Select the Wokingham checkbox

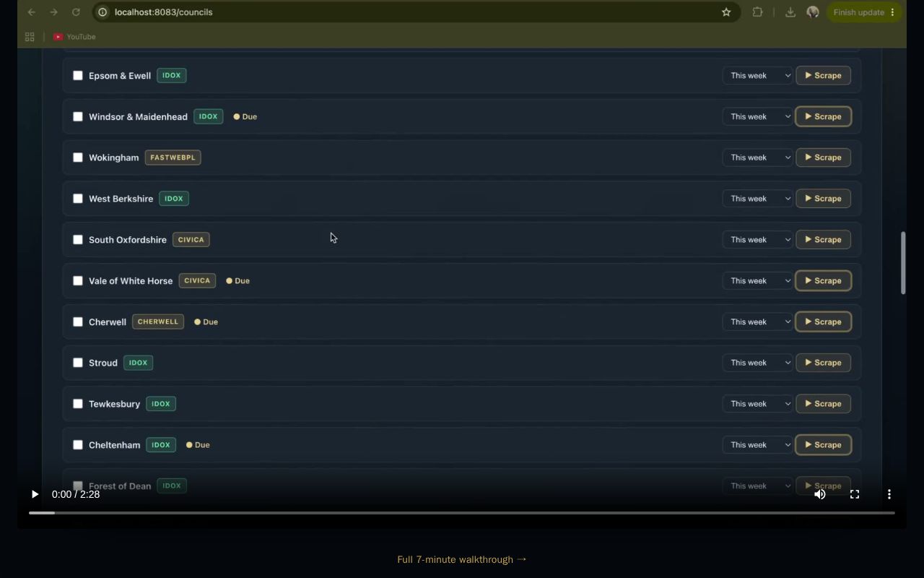[x=78, y=158]
